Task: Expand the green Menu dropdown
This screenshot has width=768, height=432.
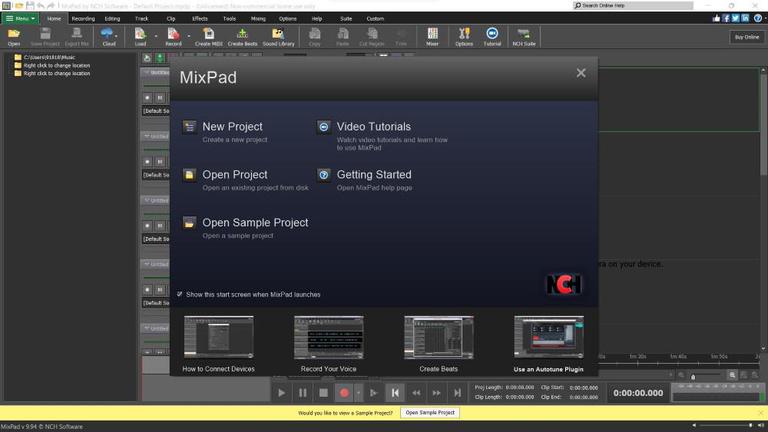Action: pos(20,18)
